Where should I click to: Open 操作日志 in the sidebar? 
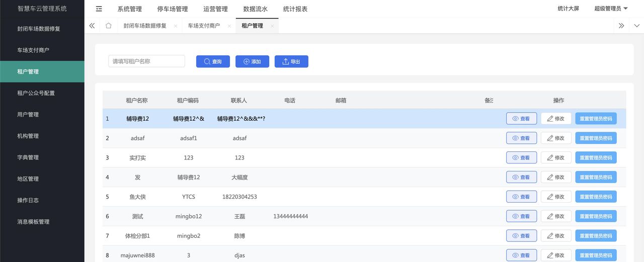pyautogui.click(x=42, y=200)
